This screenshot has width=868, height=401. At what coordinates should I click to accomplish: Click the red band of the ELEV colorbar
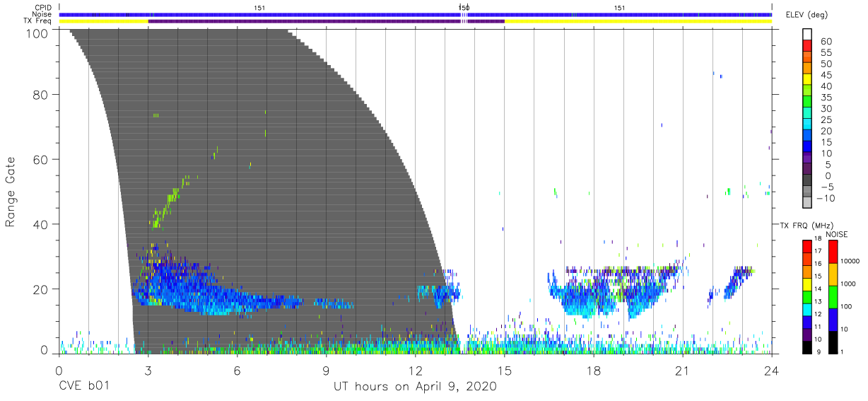(807, 47)
